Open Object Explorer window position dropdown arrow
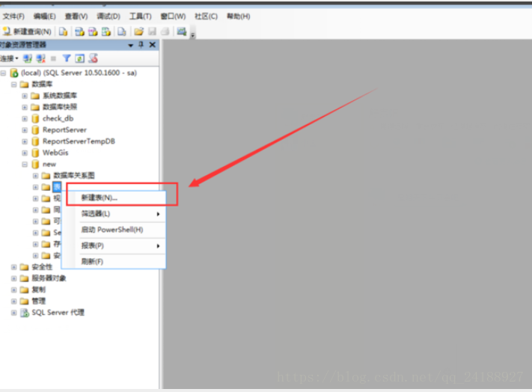Image resolution: width=532 pixels, height=392 pixels. (x=131, y=45)
